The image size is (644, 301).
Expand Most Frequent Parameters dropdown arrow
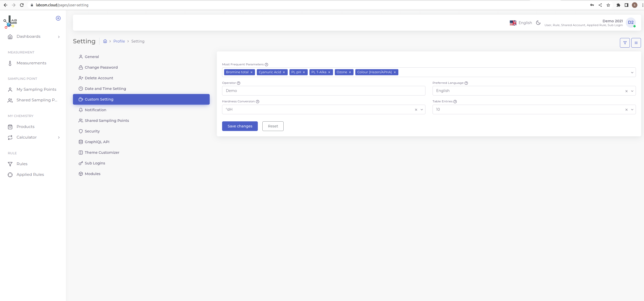click(x=632, y=73)
